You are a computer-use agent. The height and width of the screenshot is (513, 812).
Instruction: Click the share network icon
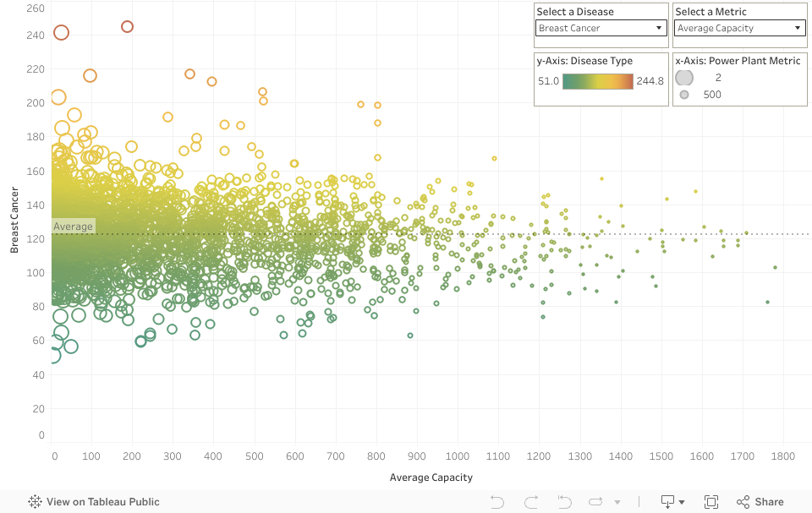pos(743,502)
